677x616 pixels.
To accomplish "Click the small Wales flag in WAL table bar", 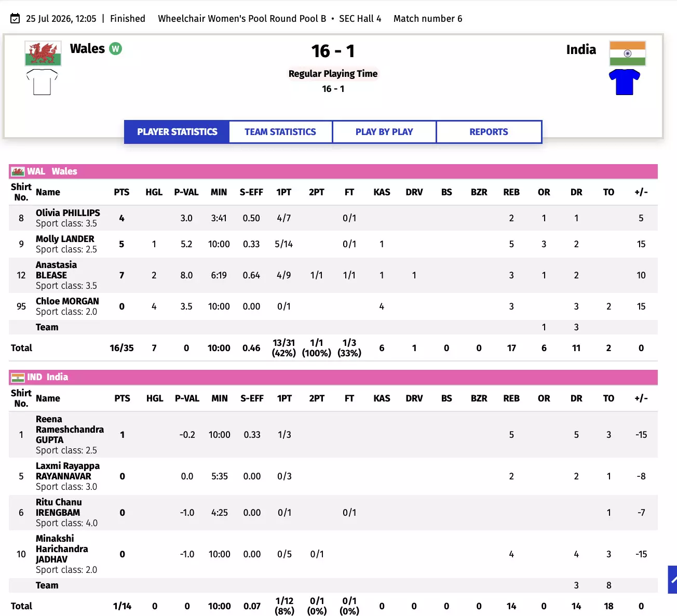I will [x=18, y=171].
